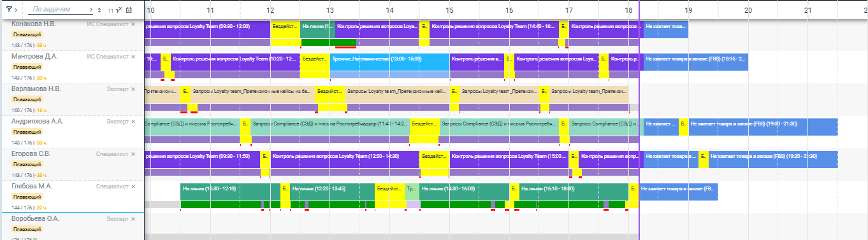Click hours 143 / 176 for Конакова Н.В.

point(22,45)
